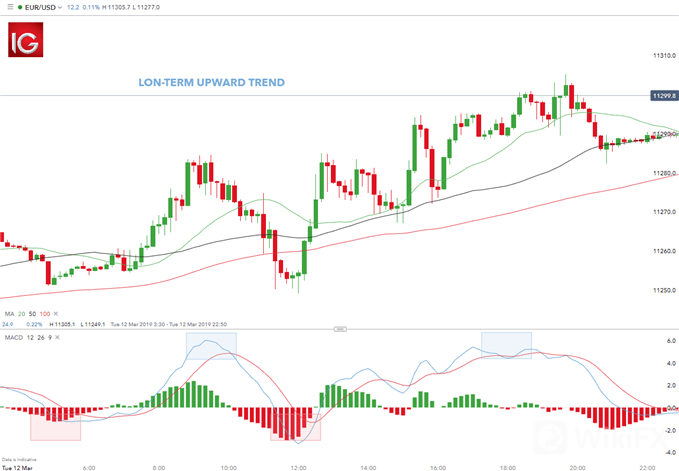The image size is (679, 471).
Task: Click the IG logo
Action: (x=28, y=44)
